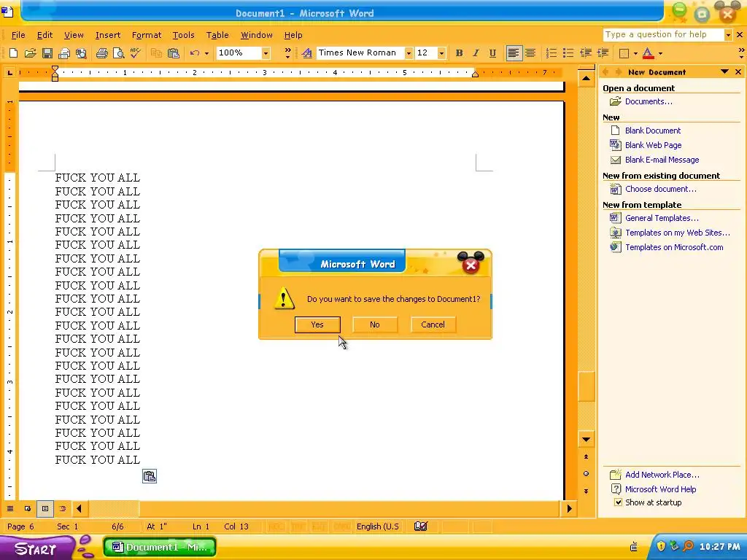
Task: Open the font size 12 dropdown
Action: (x=441, y=52)
